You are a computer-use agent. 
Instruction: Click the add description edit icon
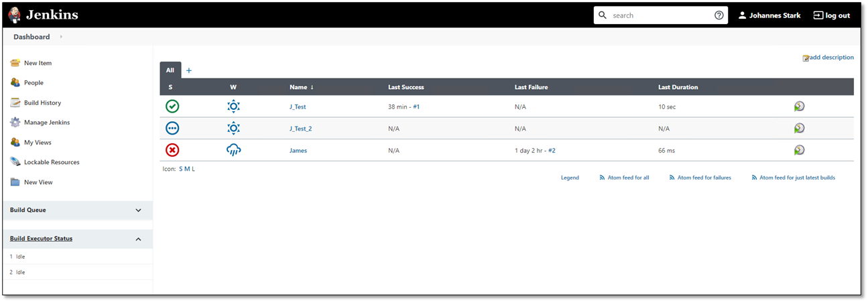point(806,58)
